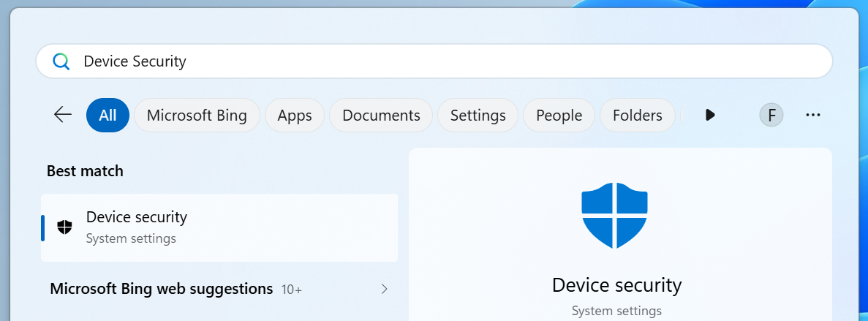Screen dimensions: 868x321
Task: Click the Device Security search field
Action: 434,61
